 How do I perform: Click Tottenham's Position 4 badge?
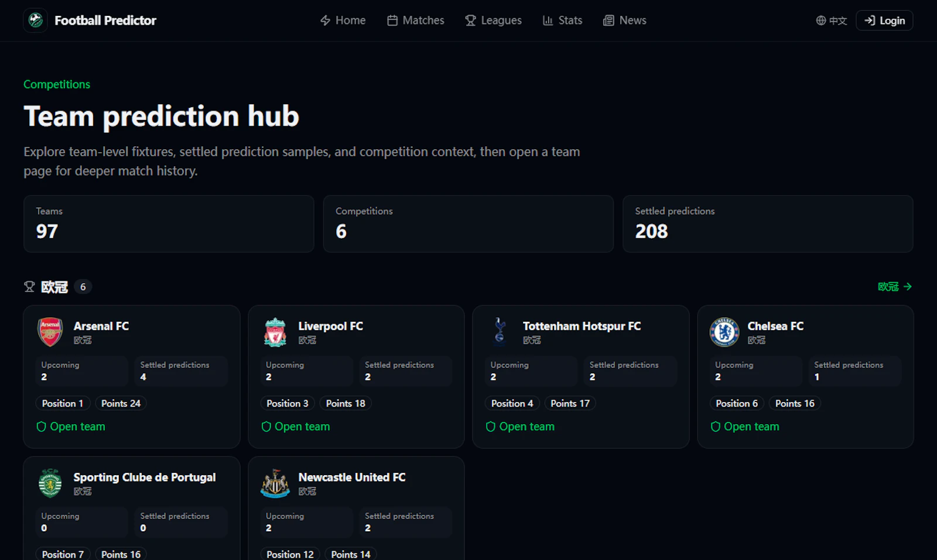(x=512, y=403)
